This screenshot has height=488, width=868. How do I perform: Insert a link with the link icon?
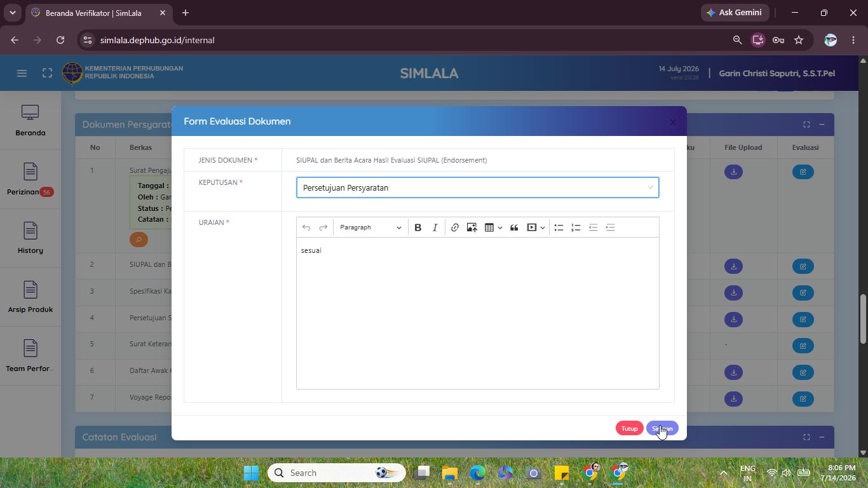pyautogui.click(x=454, y=227)
